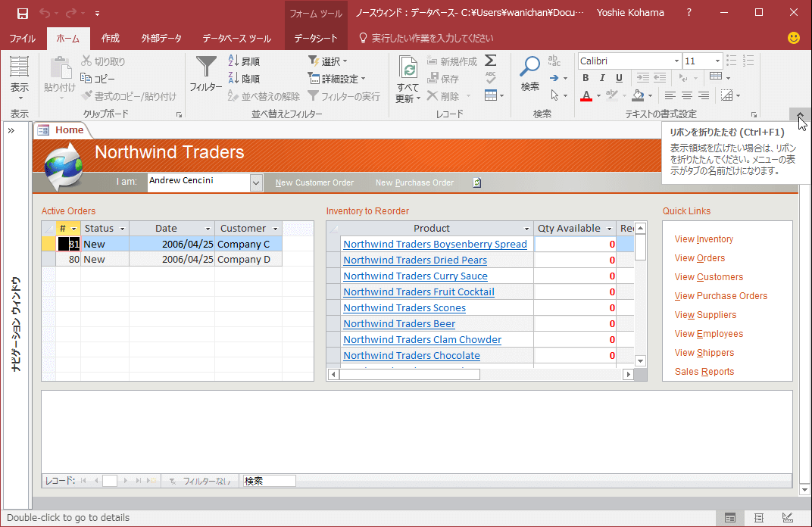Open the 選択 filter selection dropdown
The height and width of the screenshot is (527, 812).
[x=328, y=61]
